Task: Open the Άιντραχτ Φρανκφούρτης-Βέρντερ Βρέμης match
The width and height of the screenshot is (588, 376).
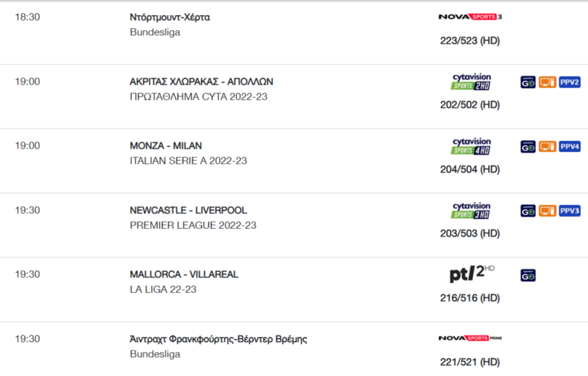Action: click(219, 339)
